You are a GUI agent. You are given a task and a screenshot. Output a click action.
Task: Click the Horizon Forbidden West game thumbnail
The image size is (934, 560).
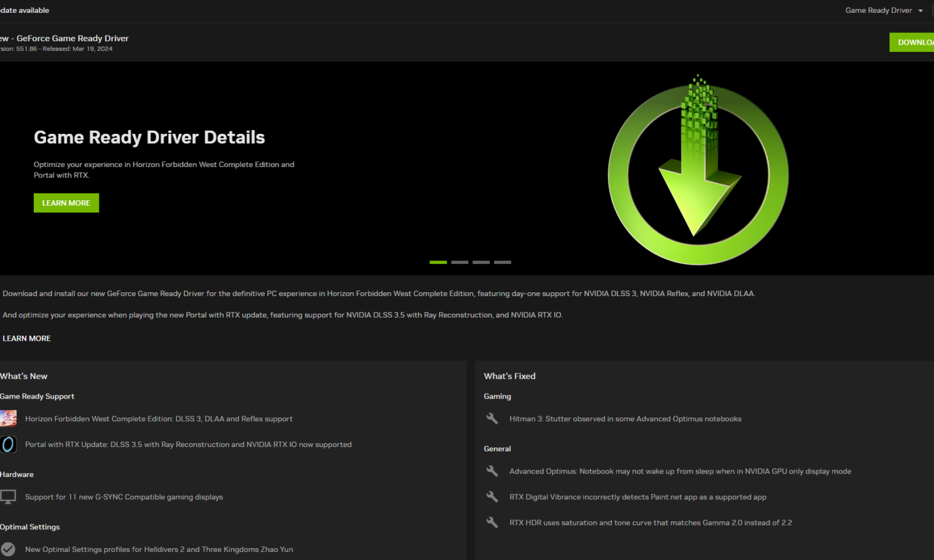(8, 419)
